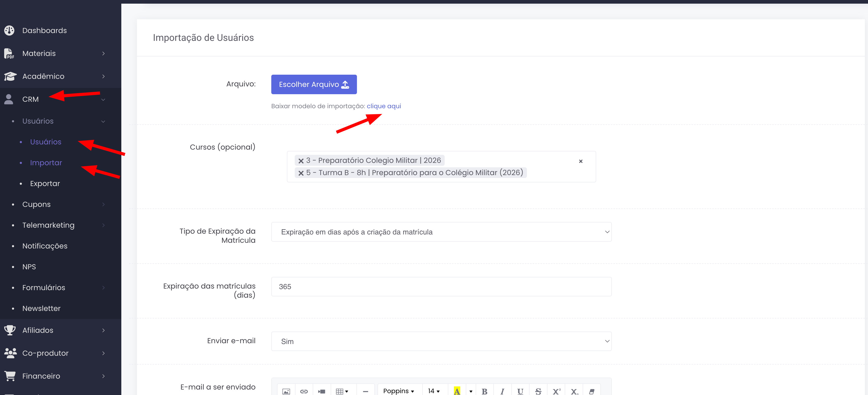Open the Poppins font family dropdown
Screen dimensions: 868x395
[398, 391]
